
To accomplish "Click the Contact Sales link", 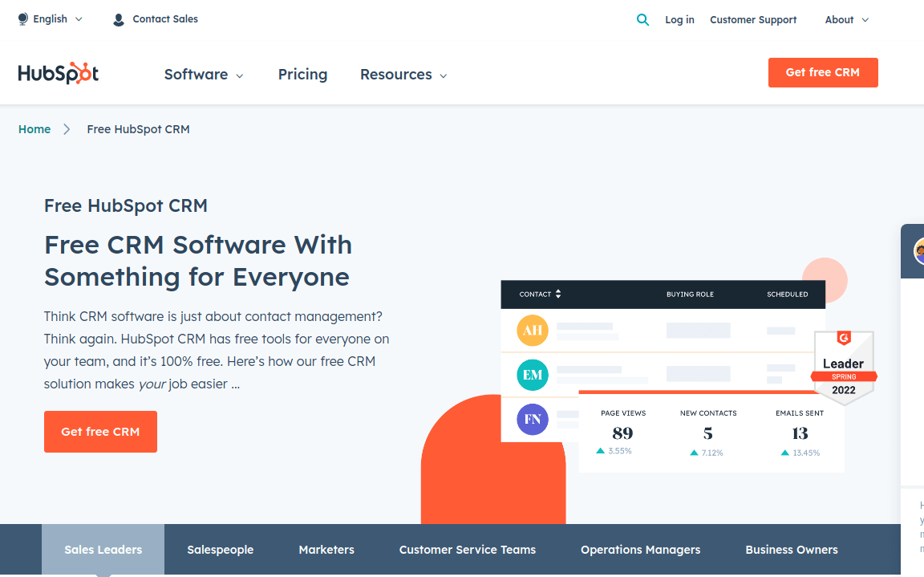I will point(165,19).
